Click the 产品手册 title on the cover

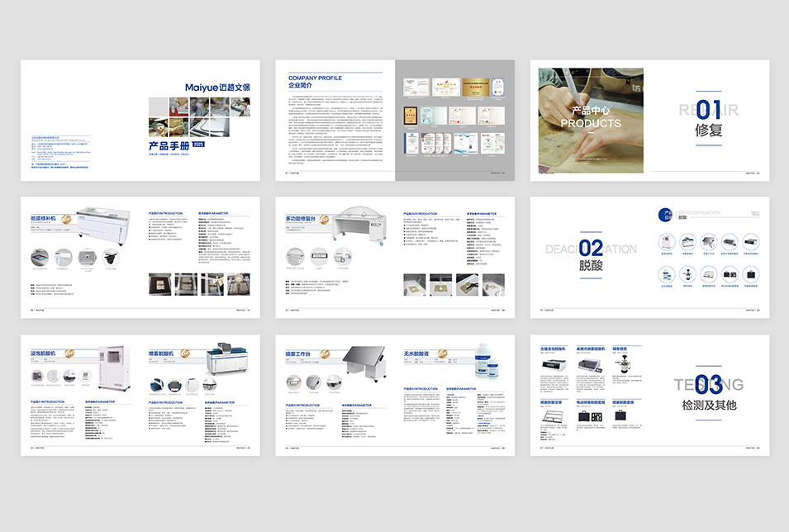[169, 145]
